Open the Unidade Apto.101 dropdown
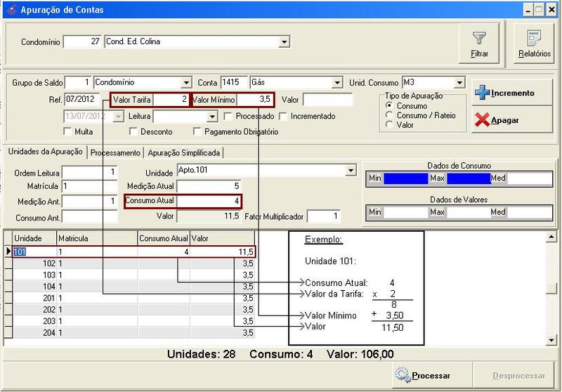The height and width of the screenshot is (392, 562). tap(351, 171)
